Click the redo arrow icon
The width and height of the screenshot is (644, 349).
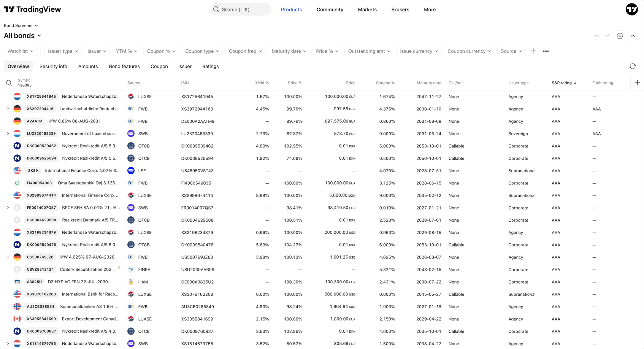[x=607, y=36]
